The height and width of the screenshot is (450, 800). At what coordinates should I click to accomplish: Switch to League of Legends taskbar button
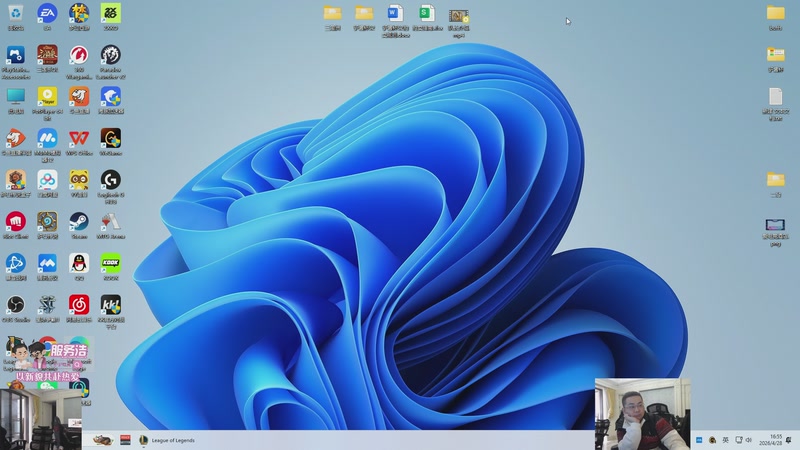click(167, 440)
